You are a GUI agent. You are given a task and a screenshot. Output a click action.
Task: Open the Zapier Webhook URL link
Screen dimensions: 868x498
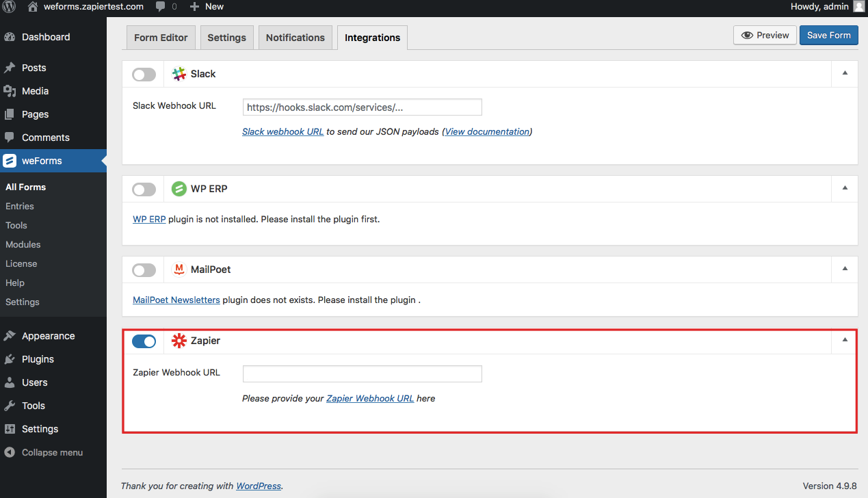click(370, 398)
